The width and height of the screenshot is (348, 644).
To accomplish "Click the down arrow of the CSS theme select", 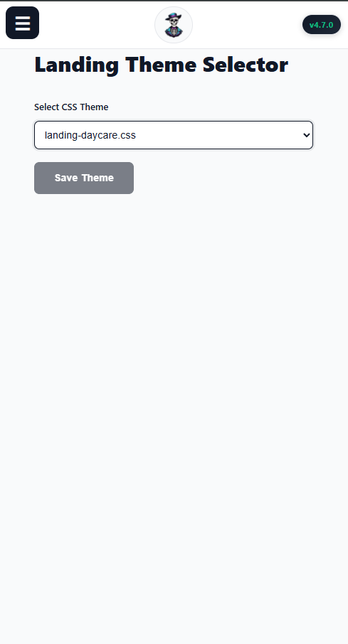I will pyautogui.click(x=306, y=135).
